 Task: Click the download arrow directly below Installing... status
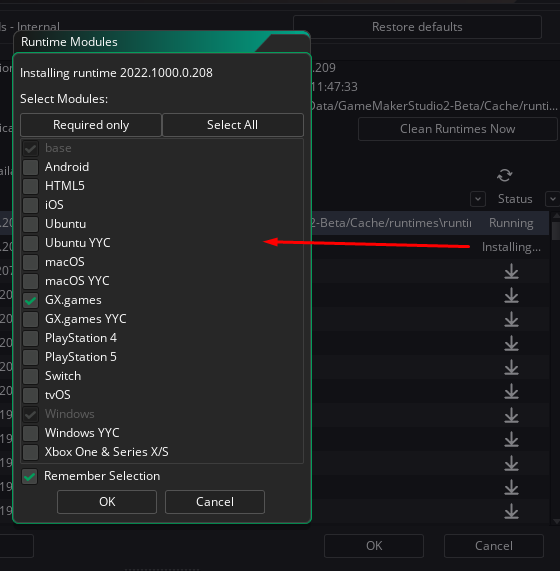click(512, 271)
